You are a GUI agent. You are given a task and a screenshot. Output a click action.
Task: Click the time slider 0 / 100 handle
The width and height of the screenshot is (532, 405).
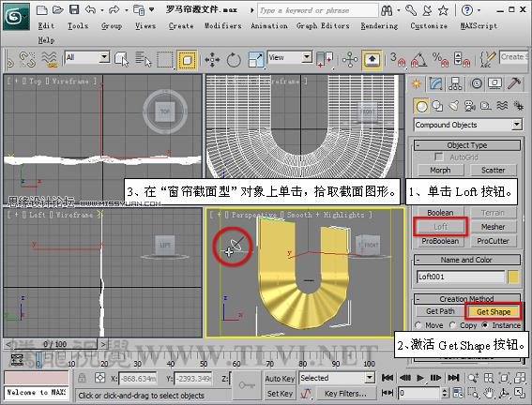click(x=55, y=344)
